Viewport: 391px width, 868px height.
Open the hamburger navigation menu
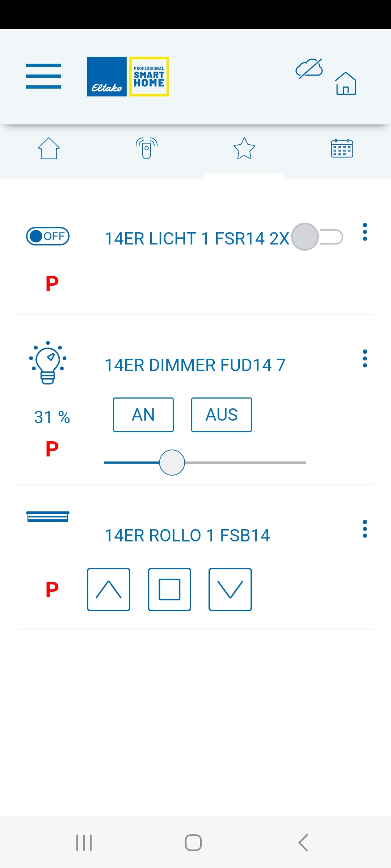click(x=43, y=76)
